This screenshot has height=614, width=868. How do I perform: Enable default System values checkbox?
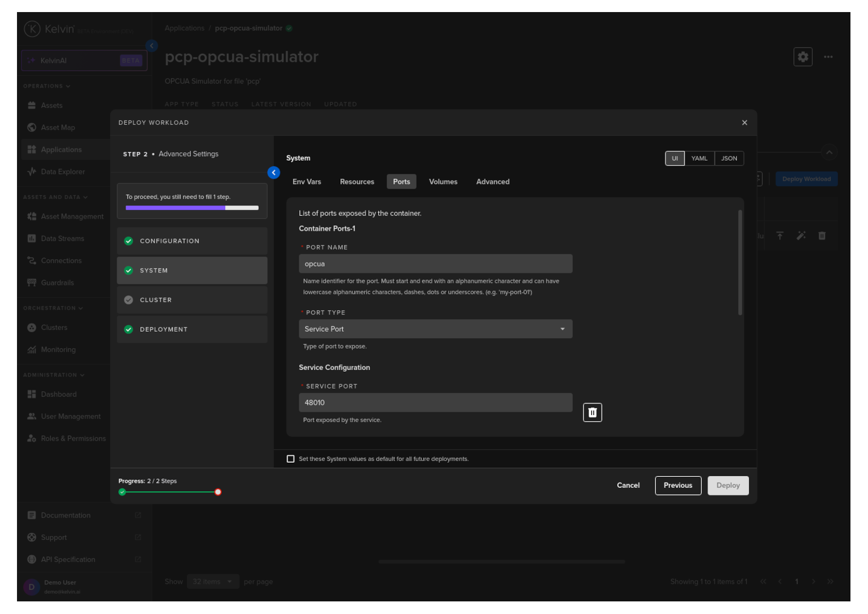[290, 459]
